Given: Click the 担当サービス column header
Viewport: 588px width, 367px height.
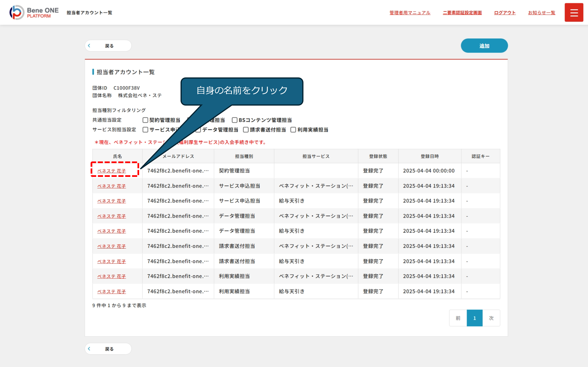Looking at the screenshot, I should point(316,156).
